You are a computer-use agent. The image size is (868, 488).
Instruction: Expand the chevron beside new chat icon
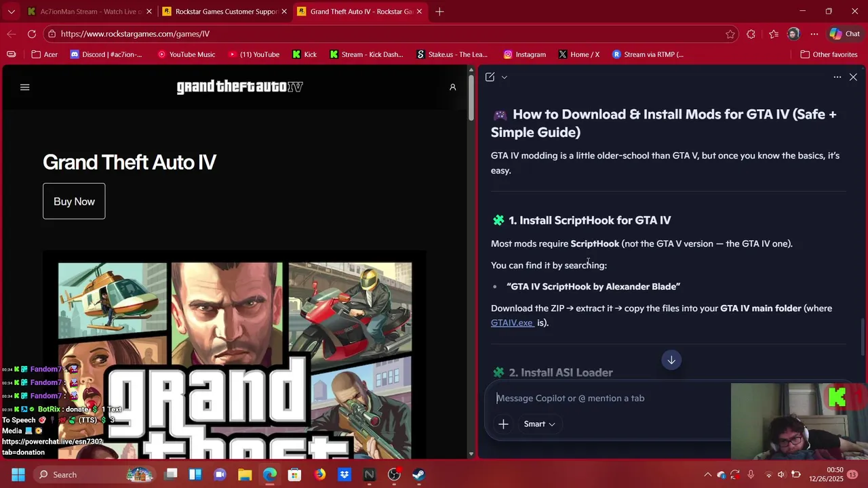point(504,77)
